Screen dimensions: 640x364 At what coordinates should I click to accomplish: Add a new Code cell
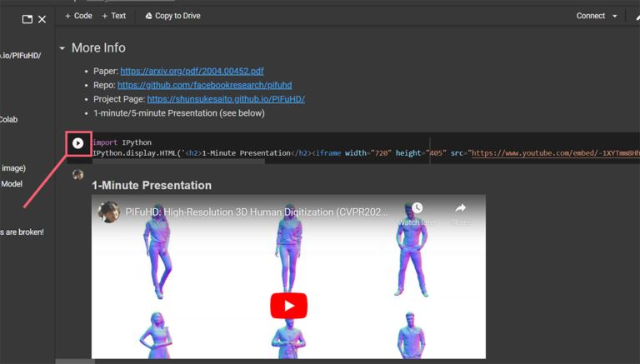[78, 16]
